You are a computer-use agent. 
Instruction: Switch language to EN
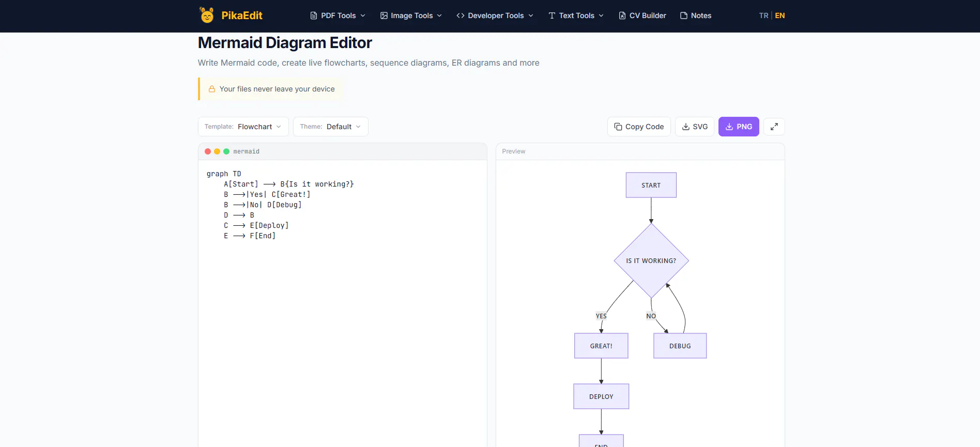point(780,16)
